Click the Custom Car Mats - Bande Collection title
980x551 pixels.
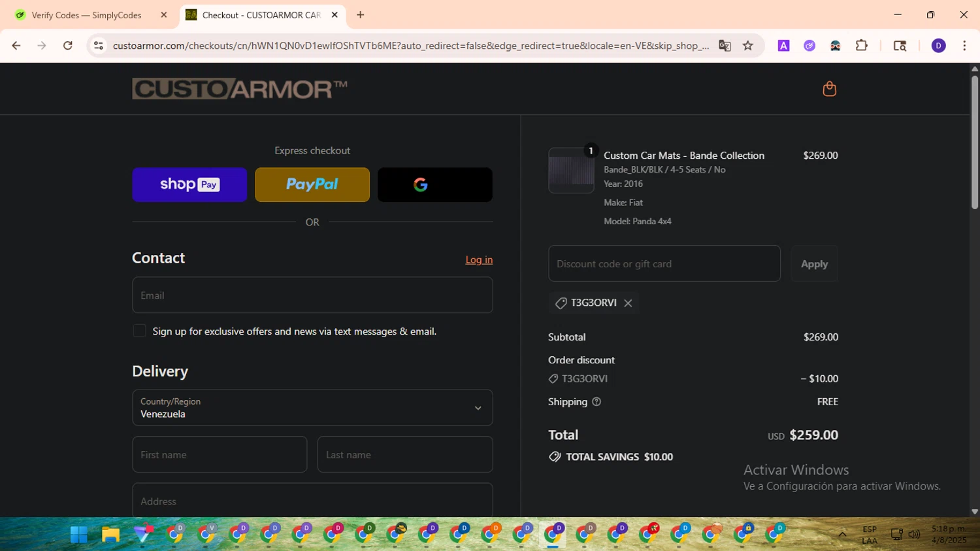(684, 156)
